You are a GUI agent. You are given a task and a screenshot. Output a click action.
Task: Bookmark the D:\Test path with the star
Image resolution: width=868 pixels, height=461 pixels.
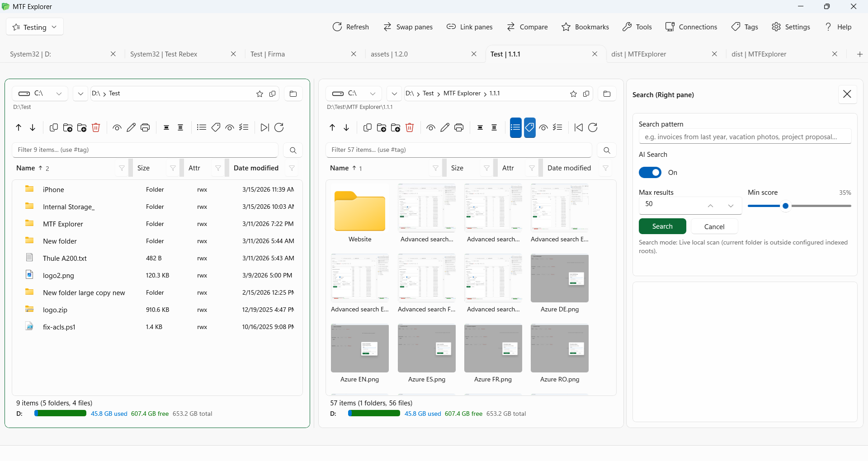coord(259,94)
